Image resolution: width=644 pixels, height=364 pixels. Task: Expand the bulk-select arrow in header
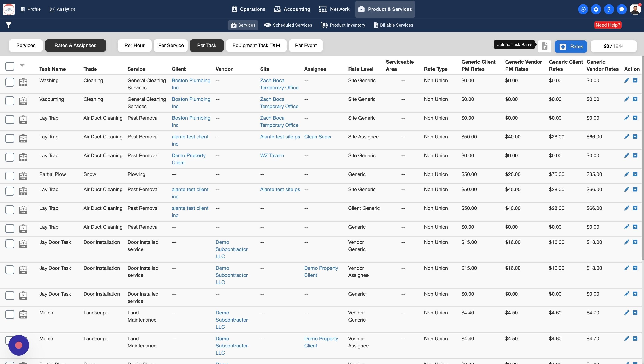coord(22,65)
